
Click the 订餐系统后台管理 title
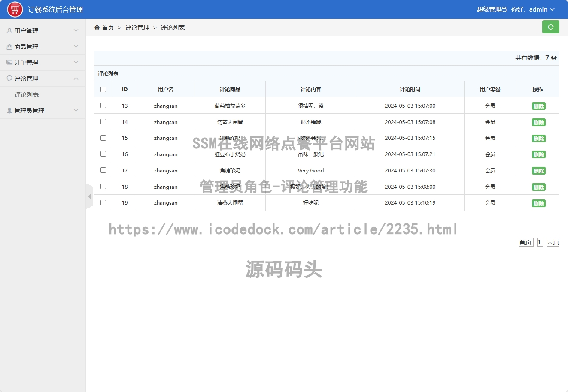[55, 9]
